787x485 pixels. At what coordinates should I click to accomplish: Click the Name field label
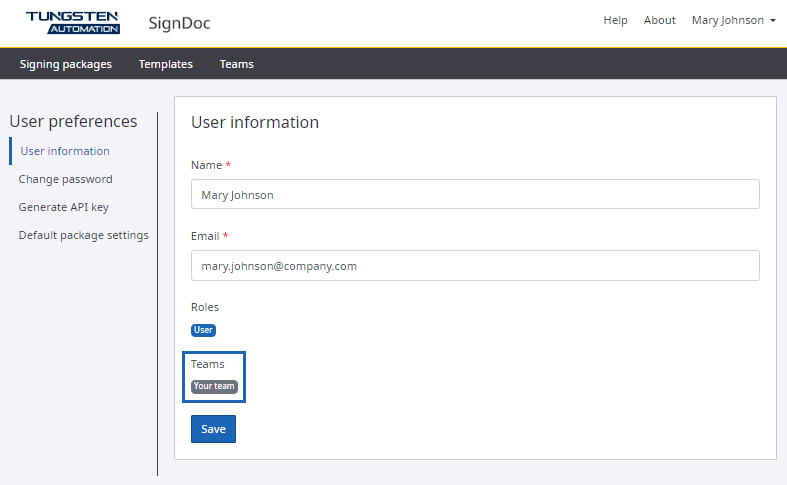[206, 165]
